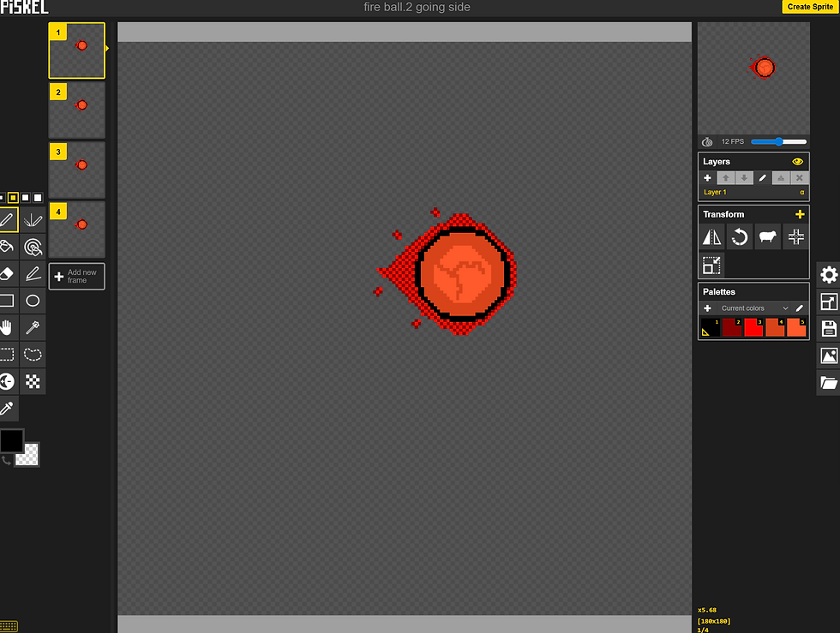840x633 pixels.
Task: Move layer up arrow button
Action: click(x=726, y=178)
